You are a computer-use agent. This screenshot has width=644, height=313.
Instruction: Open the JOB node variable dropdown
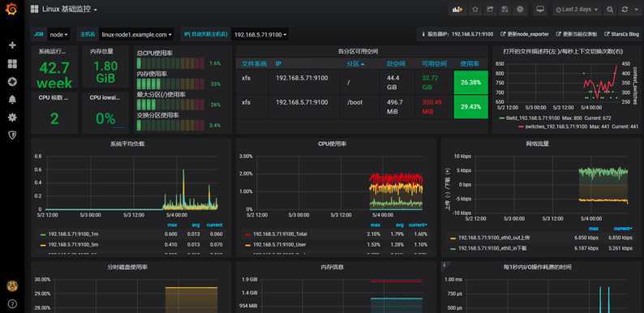tap(58, 35)
